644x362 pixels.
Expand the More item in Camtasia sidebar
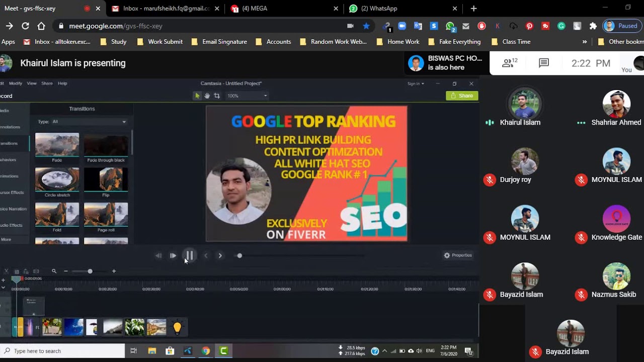click(6, 239)
